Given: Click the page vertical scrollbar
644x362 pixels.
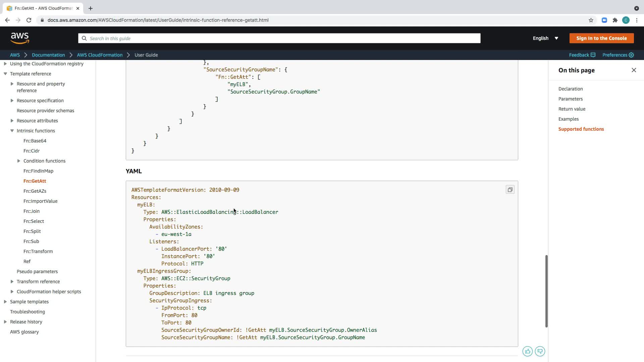Looking at the screenshot, I should pos(546,291).
